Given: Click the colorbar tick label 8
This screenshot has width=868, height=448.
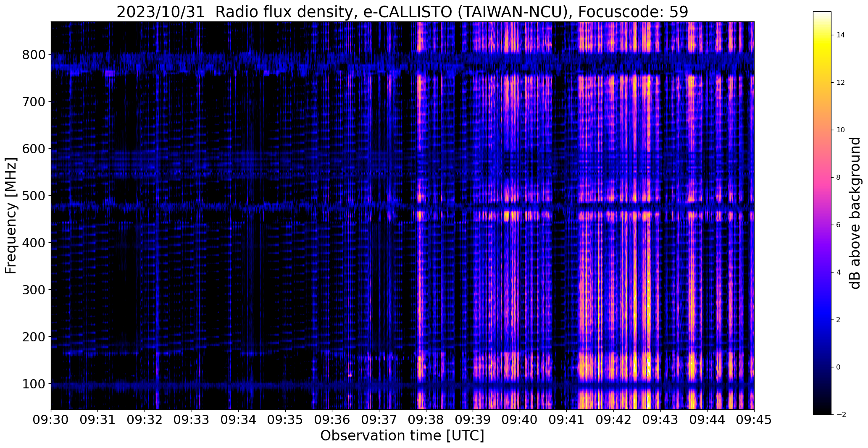Looking at the screenshot, I should [x=839, y=178].
